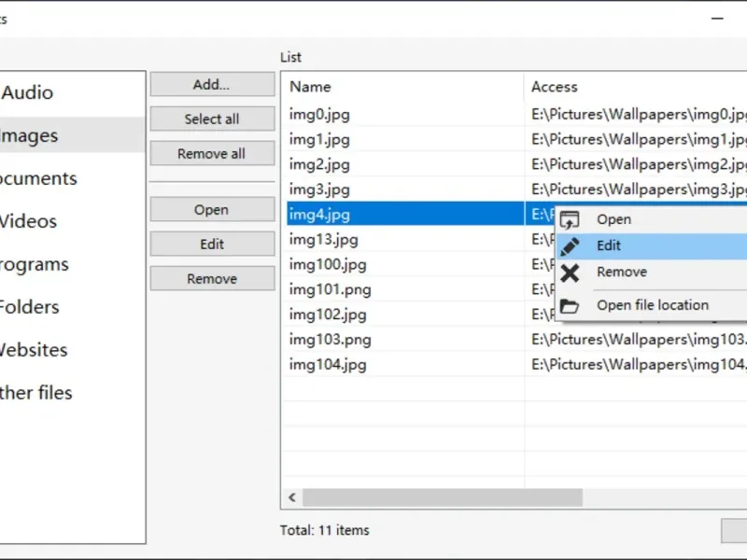Select the highlighted img4.jpg row

pos(405,215)
